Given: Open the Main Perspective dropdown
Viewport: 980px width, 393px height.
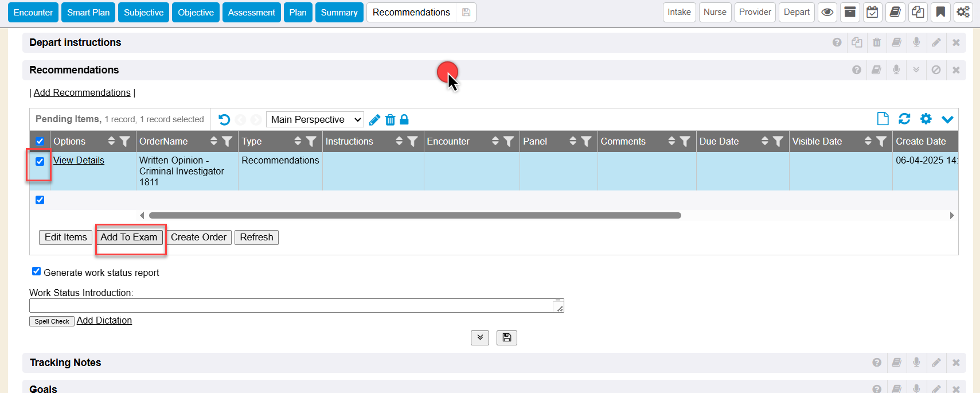Looking at the screenshot, I should (x=315, y=119).
